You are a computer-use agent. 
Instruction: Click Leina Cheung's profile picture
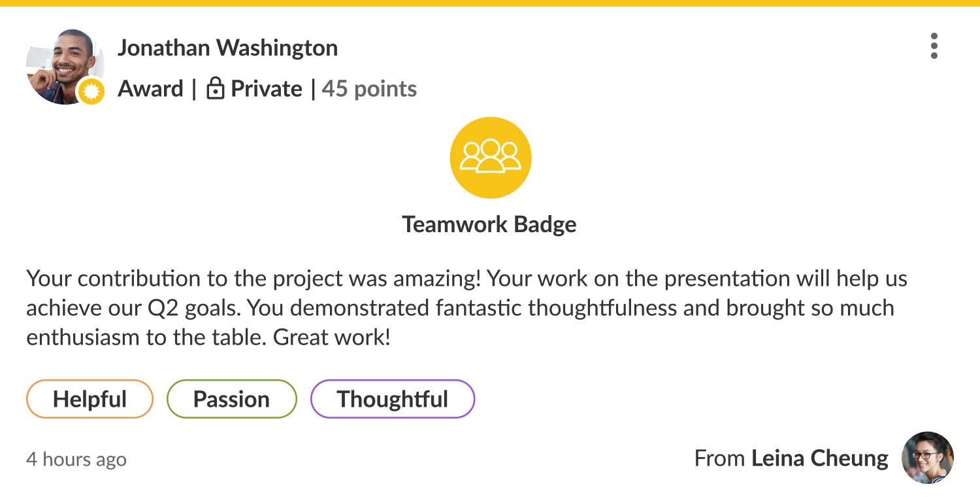click(x=927, y=458)
